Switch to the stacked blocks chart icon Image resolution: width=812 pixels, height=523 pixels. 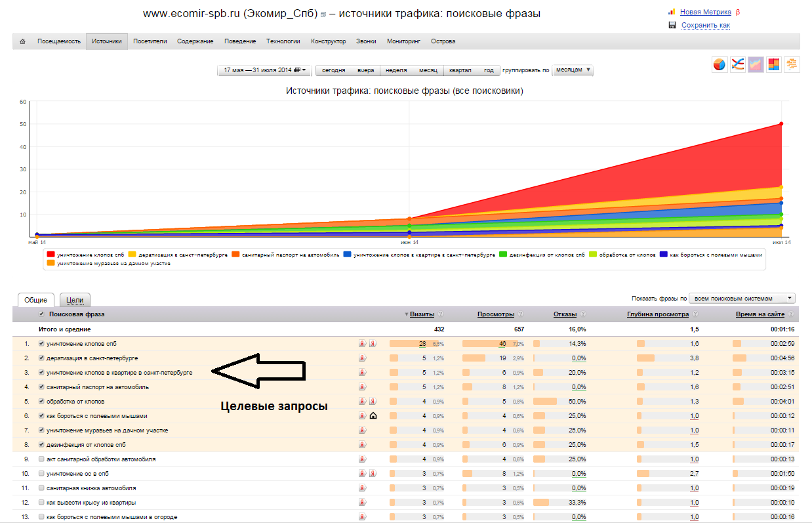click(774, 64)
